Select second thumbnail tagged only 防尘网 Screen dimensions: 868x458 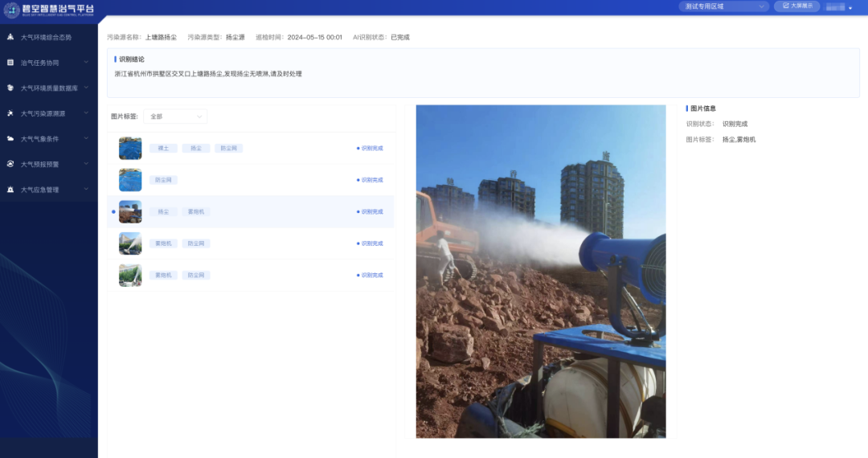(x=130, y=180)
